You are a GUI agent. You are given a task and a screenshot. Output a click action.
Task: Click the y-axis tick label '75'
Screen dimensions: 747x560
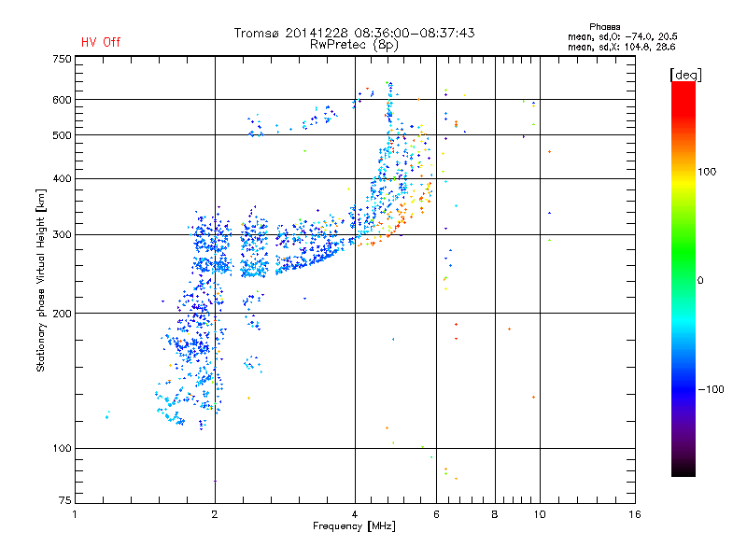pyautogui.click(x=65, y=500)
